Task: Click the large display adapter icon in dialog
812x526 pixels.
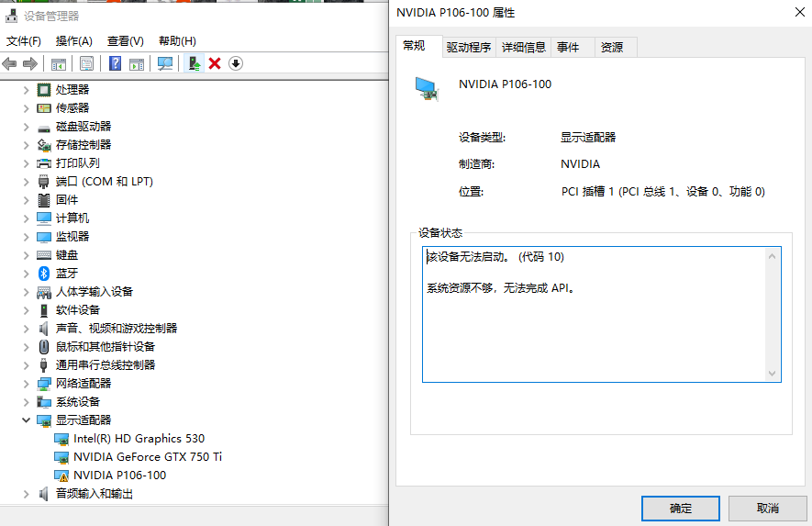Action: tap(428, 89)
